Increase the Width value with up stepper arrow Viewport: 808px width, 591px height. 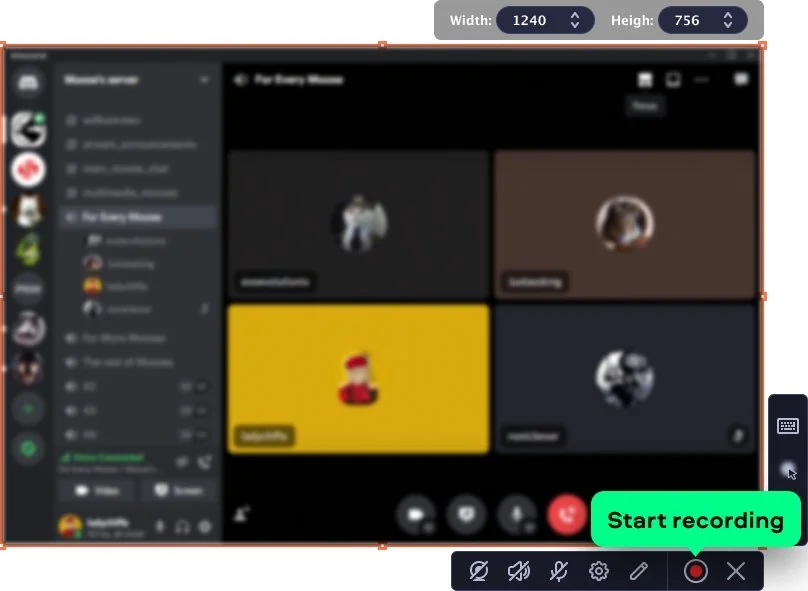pyautogui.click(x=575, y=15)
